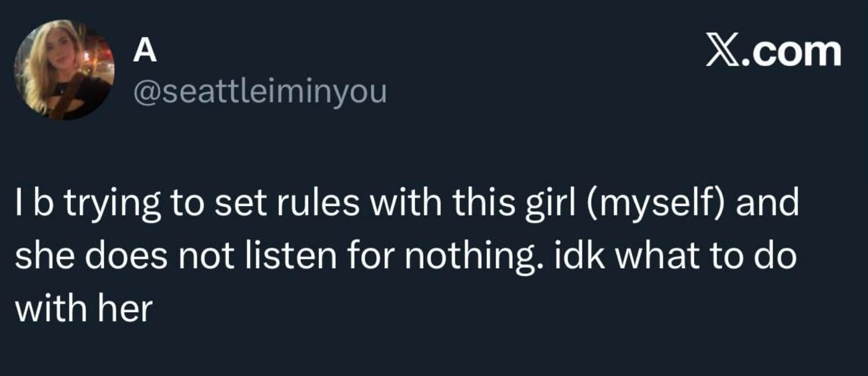Open the display name "A"
Screen dimensions: 868x376
click(x=145, y=53)
